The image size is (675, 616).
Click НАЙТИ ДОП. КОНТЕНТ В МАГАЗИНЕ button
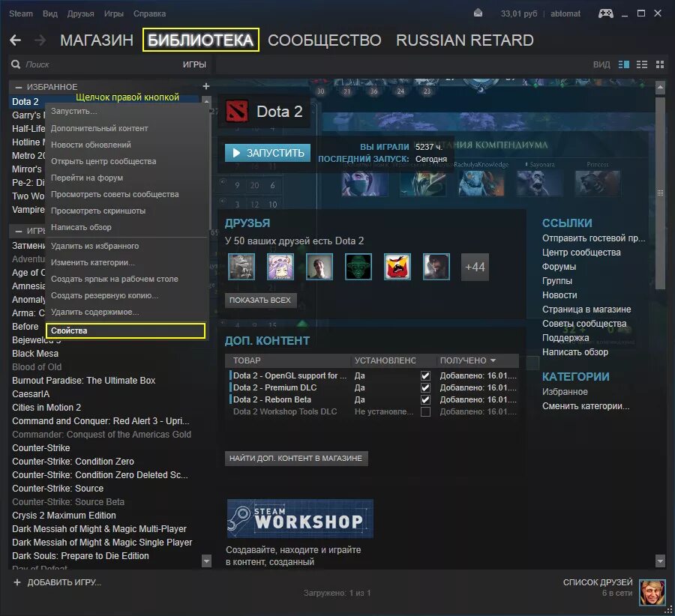coord(295,459)
